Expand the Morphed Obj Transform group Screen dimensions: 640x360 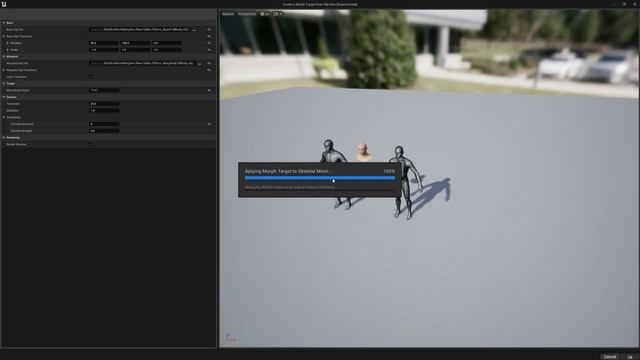point(4,70)
